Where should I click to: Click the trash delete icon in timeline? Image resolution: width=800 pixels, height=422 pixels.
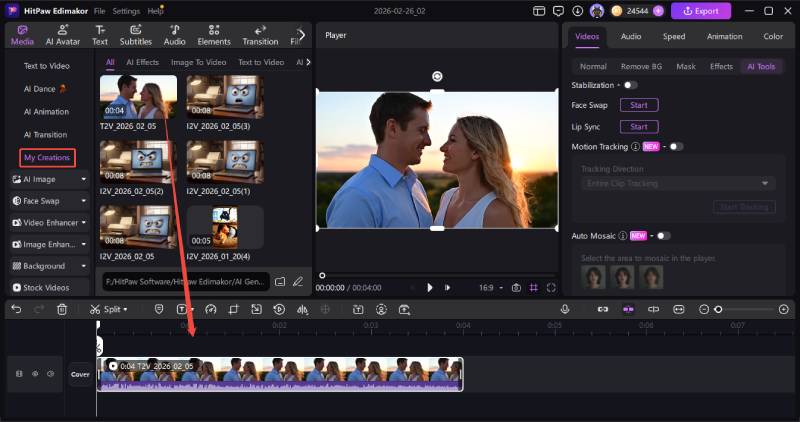click(62, 310)
